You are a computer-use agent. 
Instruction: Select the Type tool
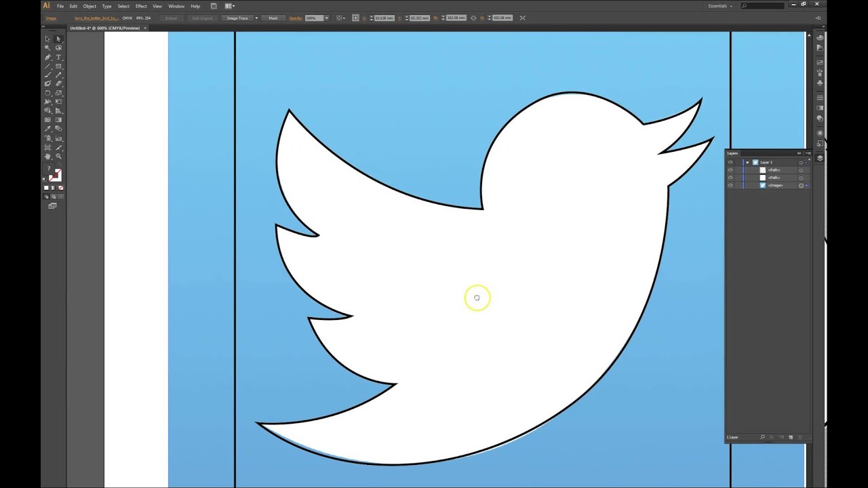point(58,57)
